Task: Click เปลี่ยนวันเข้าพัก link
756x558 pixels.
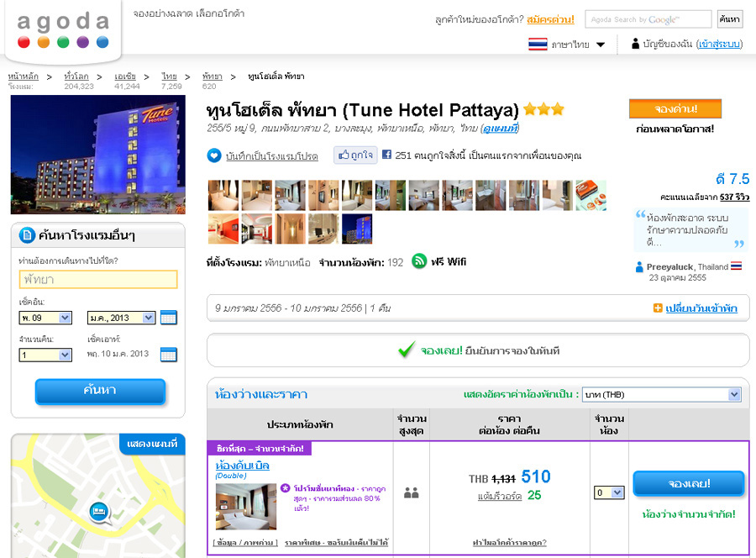Action: pyautogui.click(x=701, y=308)
